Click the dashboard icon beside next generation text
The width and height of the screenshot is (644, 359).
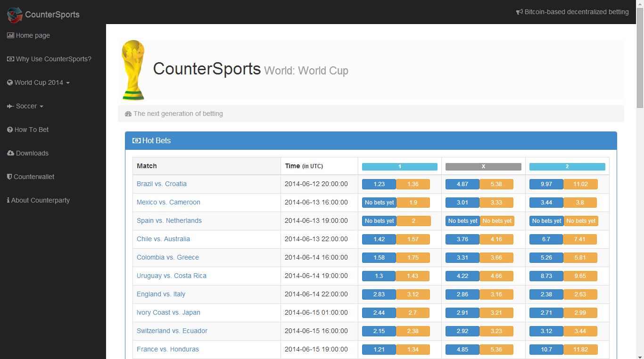coord(128,114)
